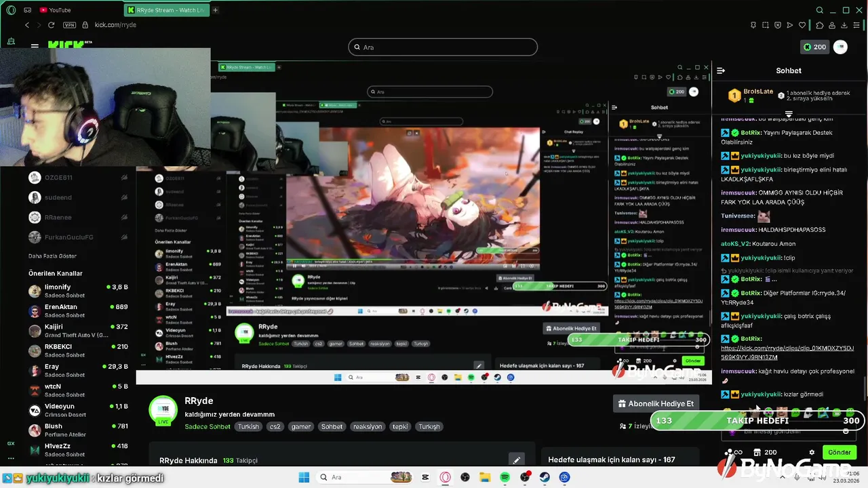The image size is (868, 488).
Task: Open recommended channel Kaijiri
Action: point(78,331)
